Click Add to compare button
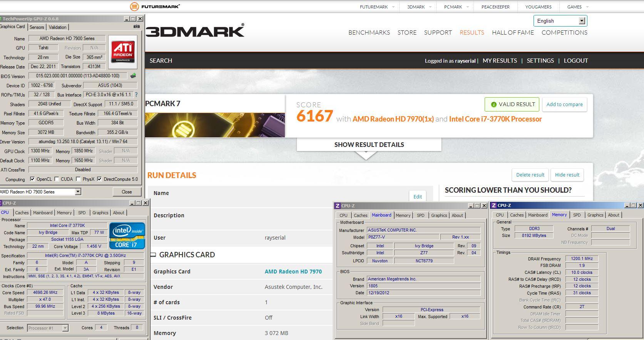644x340 pixels. click(564, 104)
